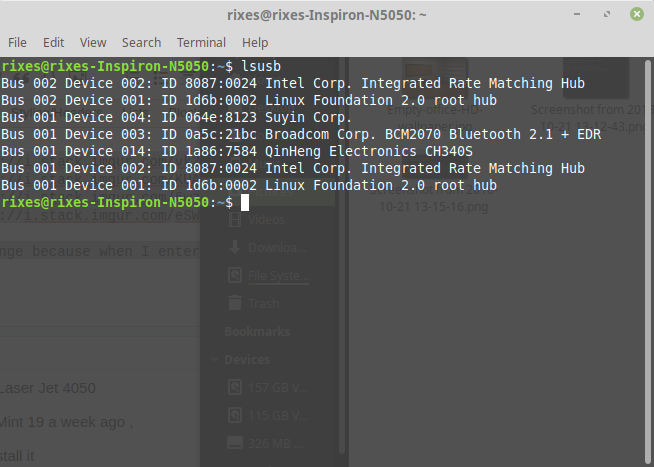Select 115 GB volume in background sidebar

[278, 416]
